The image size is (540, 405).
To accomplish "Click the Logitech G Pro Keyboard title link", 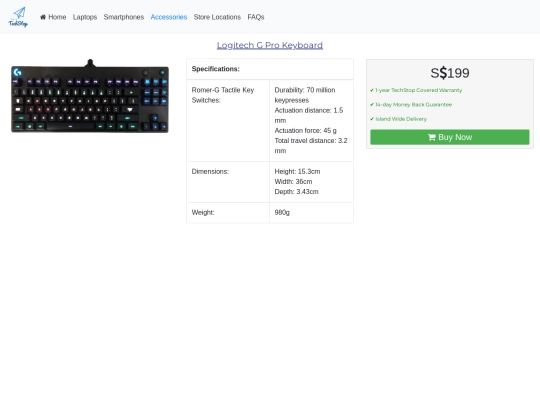I will (x=270, y=45).
